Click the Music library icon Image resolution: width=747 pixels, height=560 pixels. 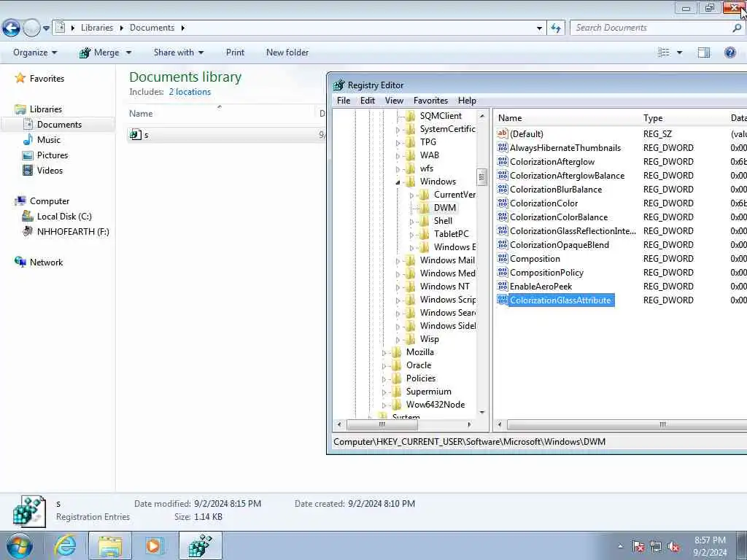point(28,139)
